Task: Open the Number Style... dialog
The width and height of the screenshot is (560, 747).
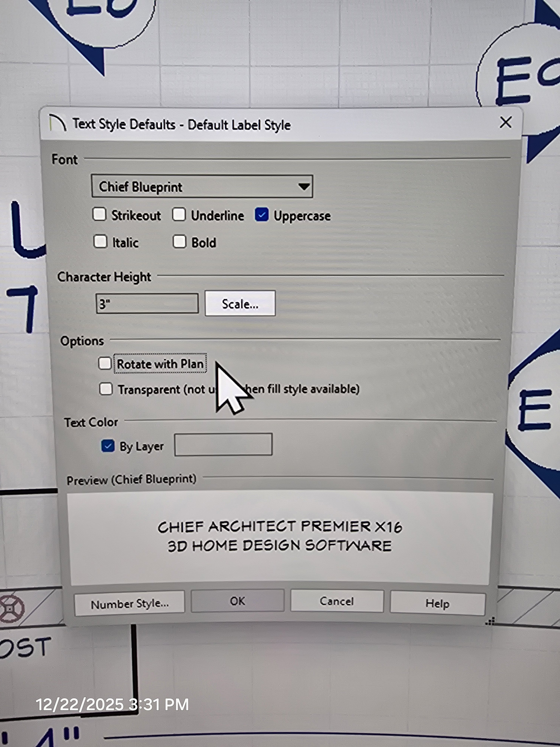Action: [x=130, y=603]
